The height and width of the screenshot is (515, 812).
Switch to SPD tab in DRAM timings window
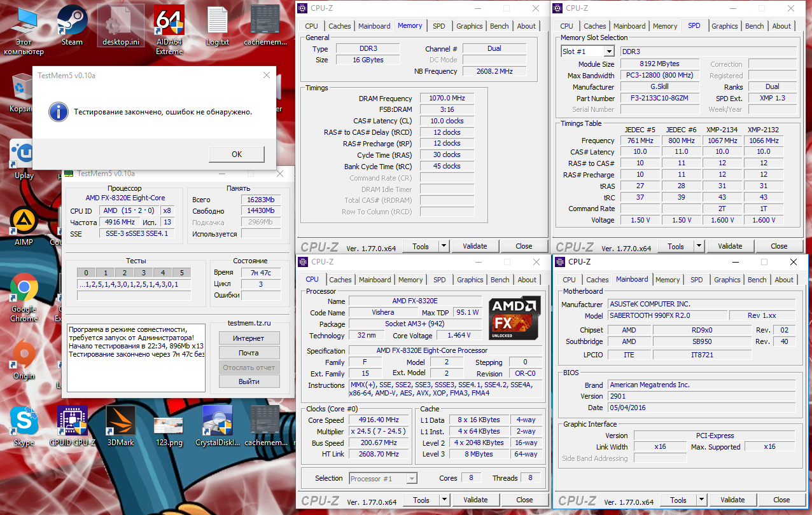tap(439, 26)
